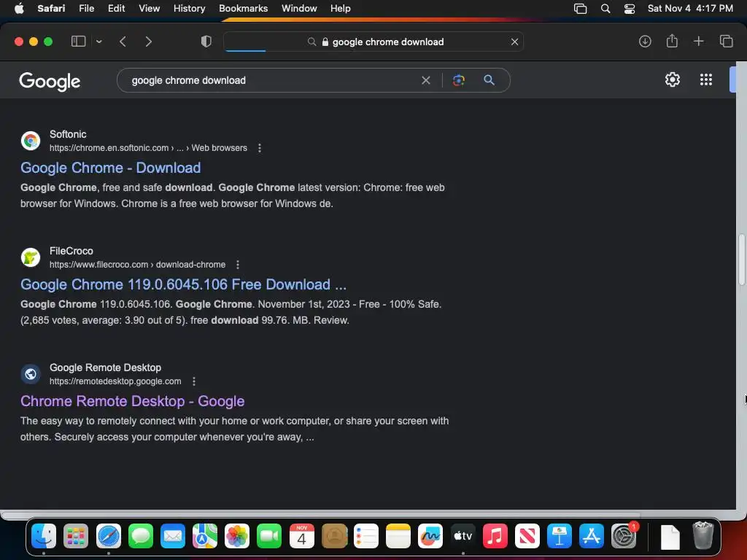Viewport: 747px width, 560px height.
Task: Open the View menu
Action: pyautogui.click(x=149, y=8)
